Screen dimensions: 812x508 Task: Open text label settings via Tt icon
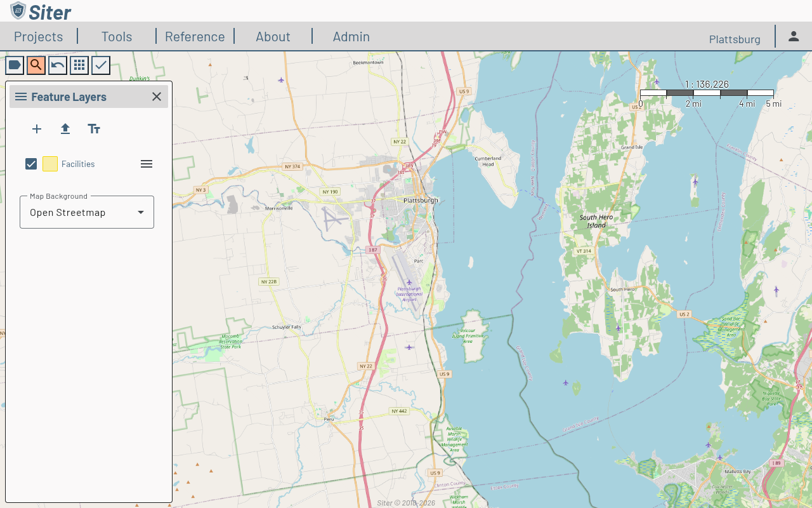click(x=93, y=129)
